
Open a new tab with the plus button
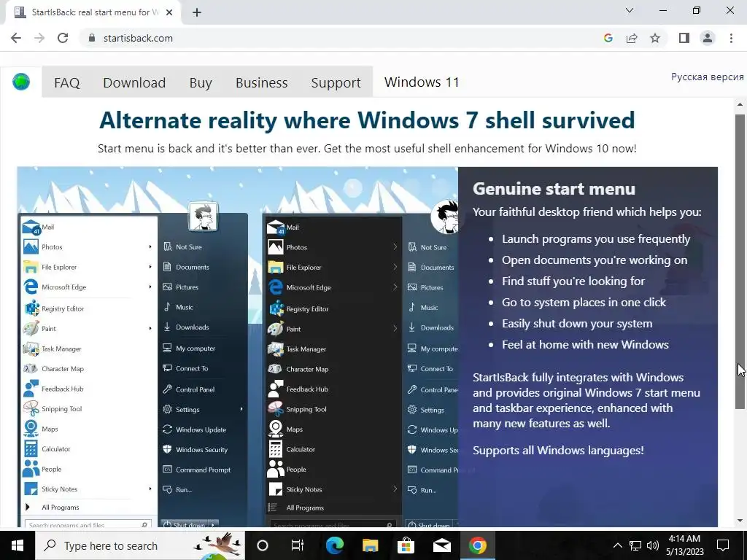point(197,12)
